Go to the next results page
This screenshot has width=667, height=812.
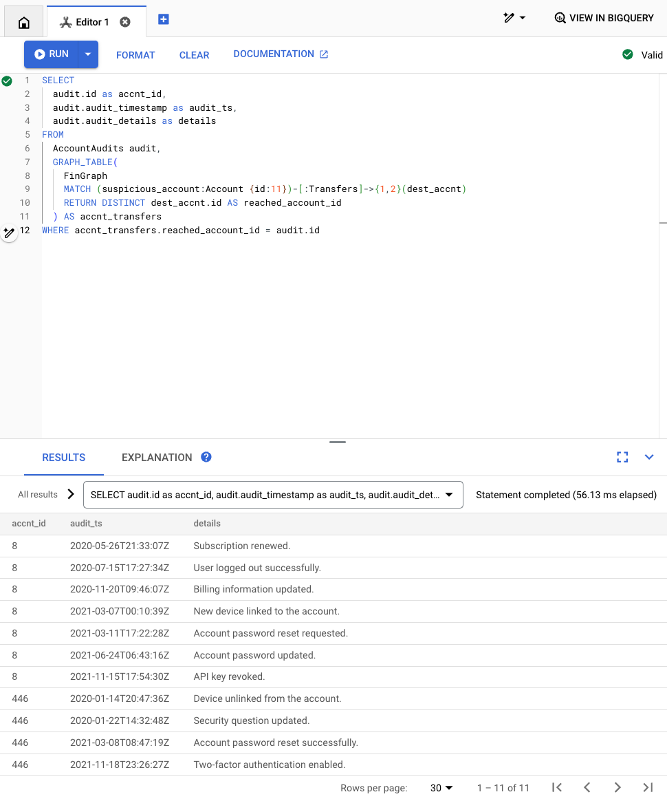click(617, 788)
